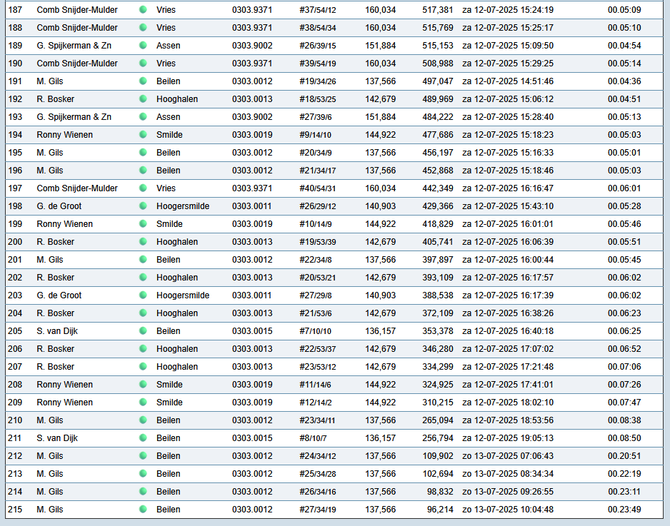670x526 pixels.
Task: Click the green status dot in row 206
Action: pyautogui.click(x=143, y=349)
